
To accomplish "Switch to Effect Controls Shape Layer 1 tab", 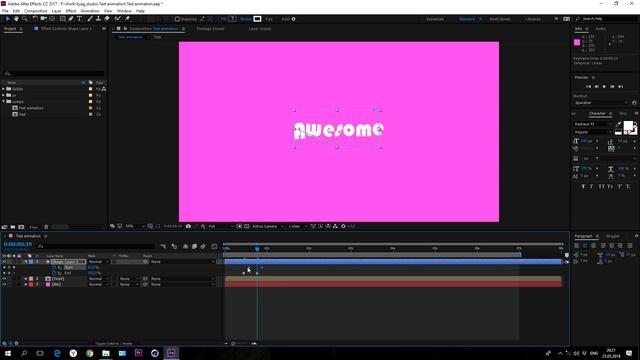I will (66, 29).
